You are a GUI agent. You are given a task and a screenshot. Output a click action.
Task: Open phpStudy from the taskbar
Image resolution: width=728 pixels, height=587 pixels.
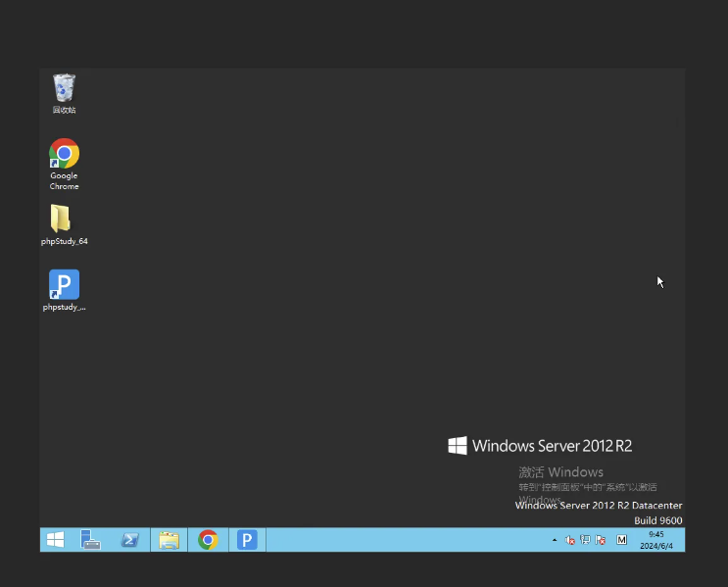pyautogui.click(x=247, y=540)
